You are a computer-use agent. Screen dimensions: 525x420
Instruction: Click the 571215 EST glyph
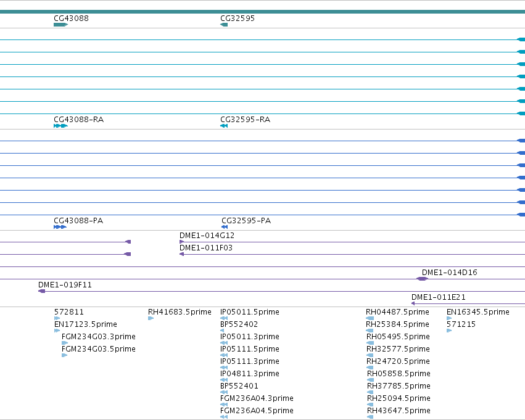[449, 331]
